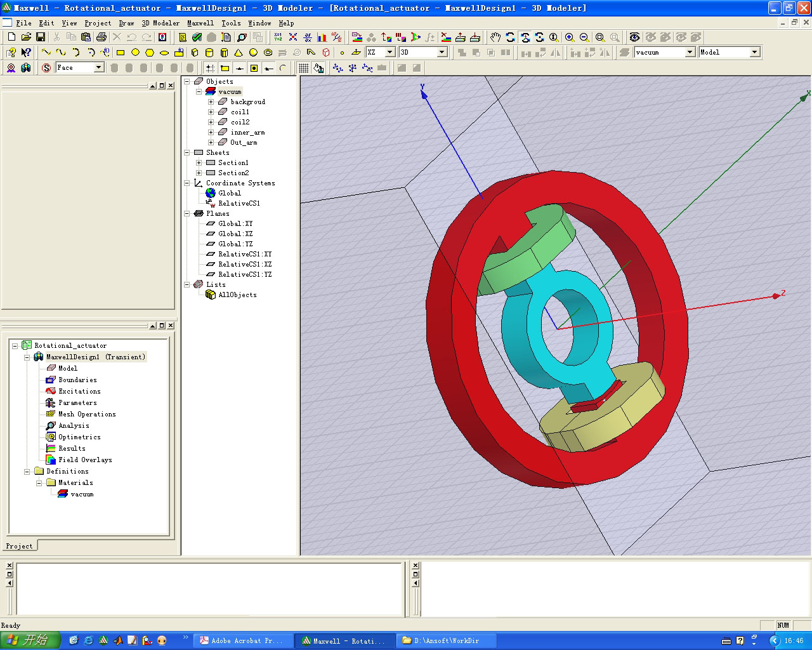The height and width of the screenshot is (650, 812).
Task: Open the 3D movement mode dropdown
Action: (442, 52)
